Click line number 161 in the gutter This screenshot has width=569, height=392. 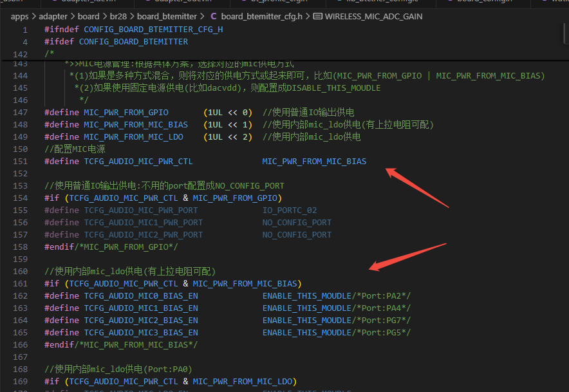(x=21, y=284)
